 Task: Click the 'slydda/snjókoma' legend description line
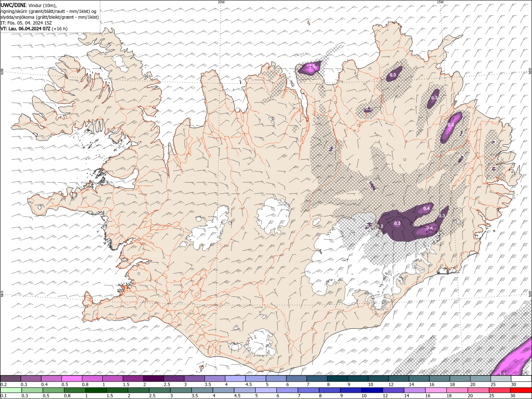pyautogui.click(x=50, y=17)
